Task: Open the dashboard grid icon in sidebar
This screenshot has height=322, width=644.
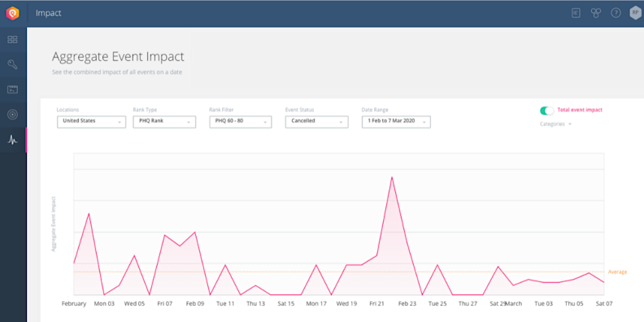Action: 12,39
